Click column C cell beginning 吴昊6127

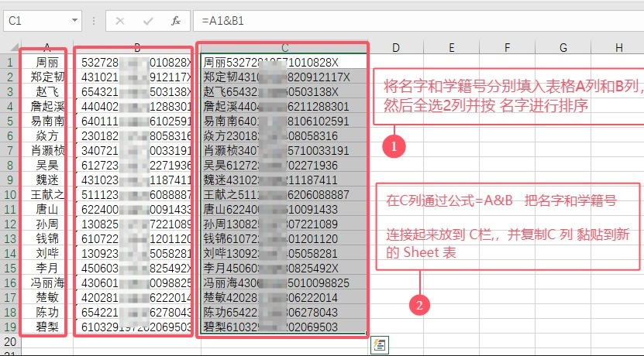[284, 166]
